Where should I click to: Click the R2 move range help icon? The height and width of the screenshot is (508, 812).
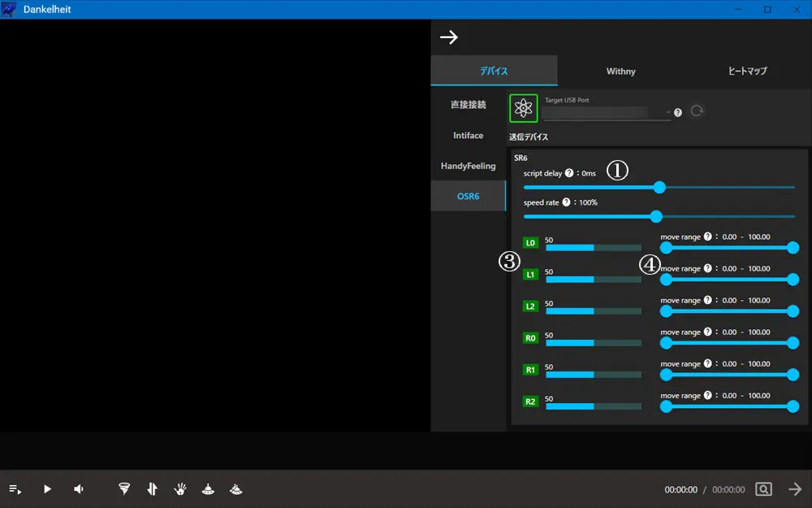[x=708, y=395]
